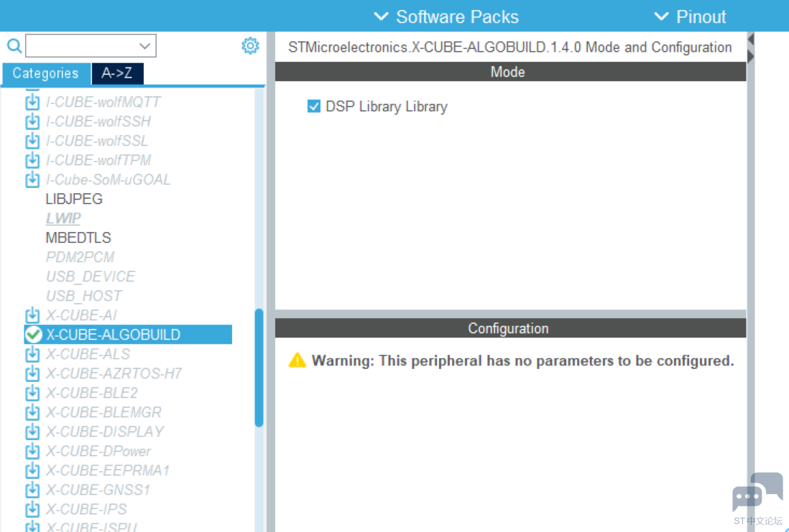Switch to the A->Z tab
Image resolution: width=789 pixels, height=532 pixels.
pyautogui.click(x=117, y=73)
